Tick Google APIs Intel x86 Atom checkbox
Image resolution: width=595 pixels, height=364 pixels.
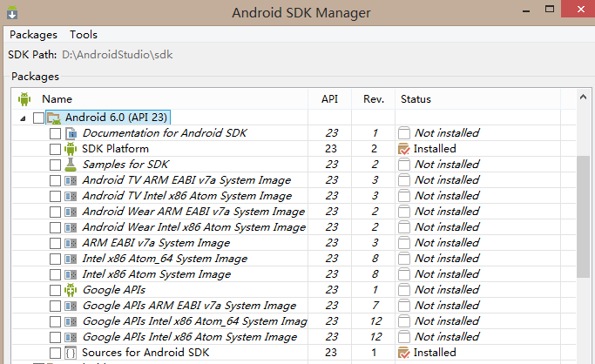pos(55,338)
